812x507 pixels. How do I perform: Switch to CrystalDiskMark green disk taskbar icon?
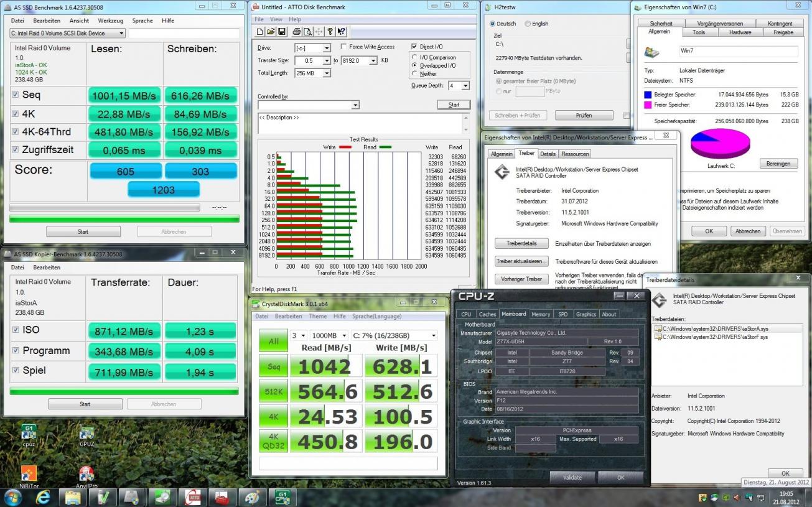click(161, 497)
